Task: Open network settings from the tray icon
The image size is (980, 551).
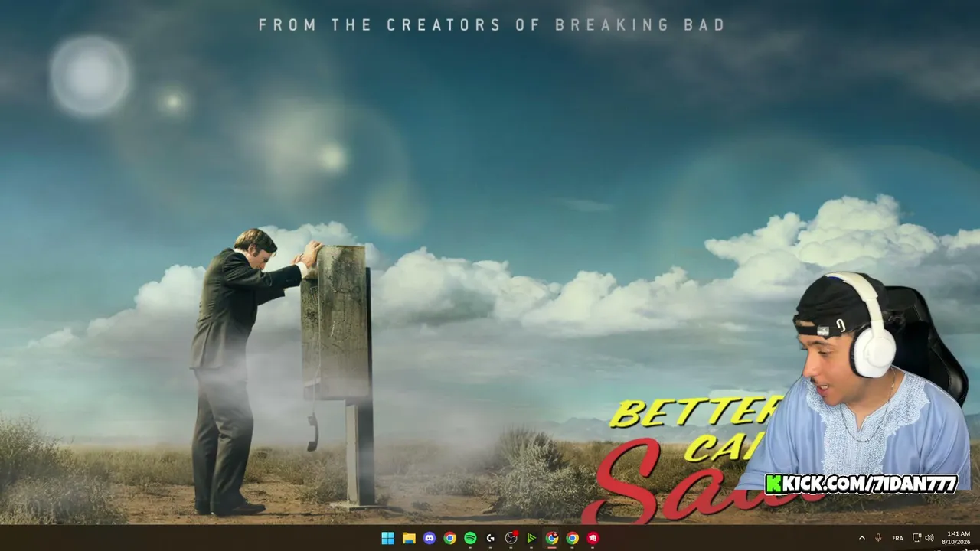Action: (x=916, y=538)
